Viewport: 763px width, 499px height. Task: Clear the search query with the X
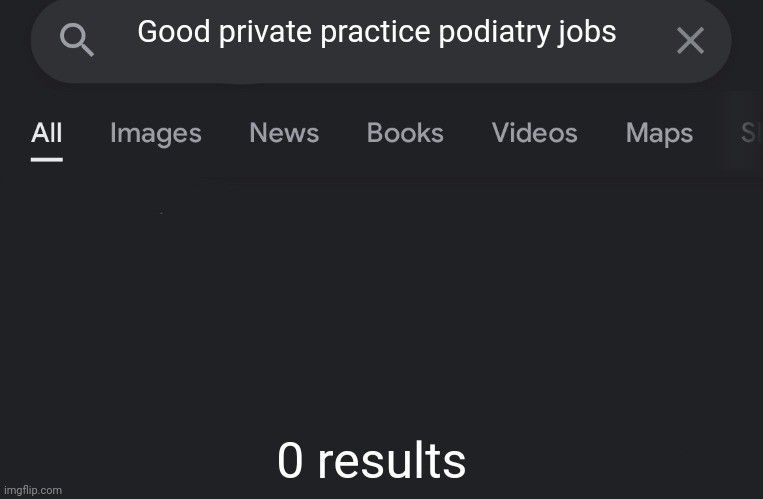pyautogui.click(x=690, y=40)
